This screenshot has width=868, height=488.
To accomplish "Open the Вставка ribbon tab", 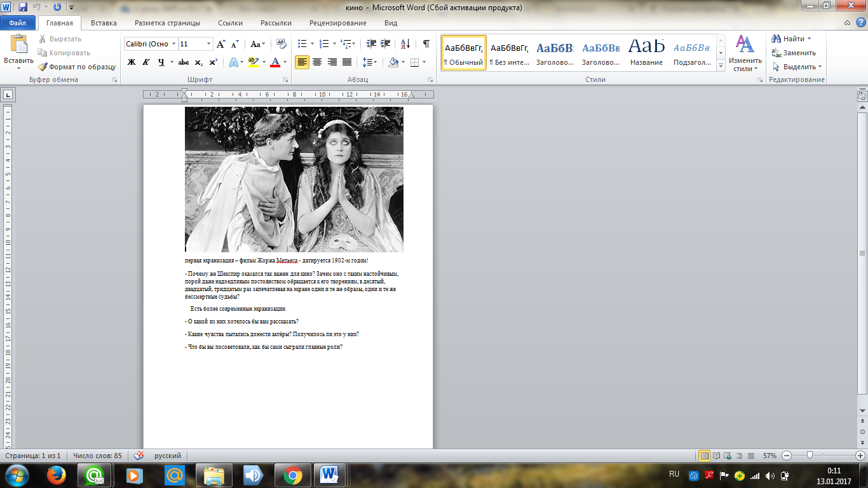I will click(x=104, y=23).
